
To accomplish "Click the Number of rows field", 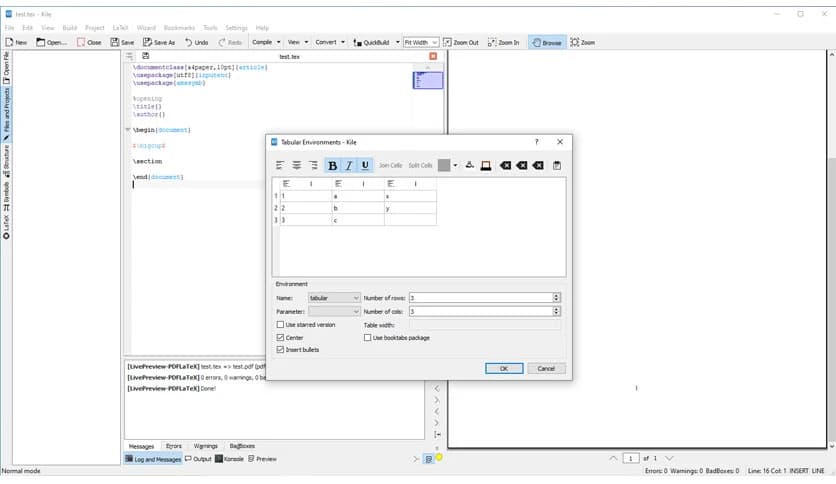I will tap(479, 298).
